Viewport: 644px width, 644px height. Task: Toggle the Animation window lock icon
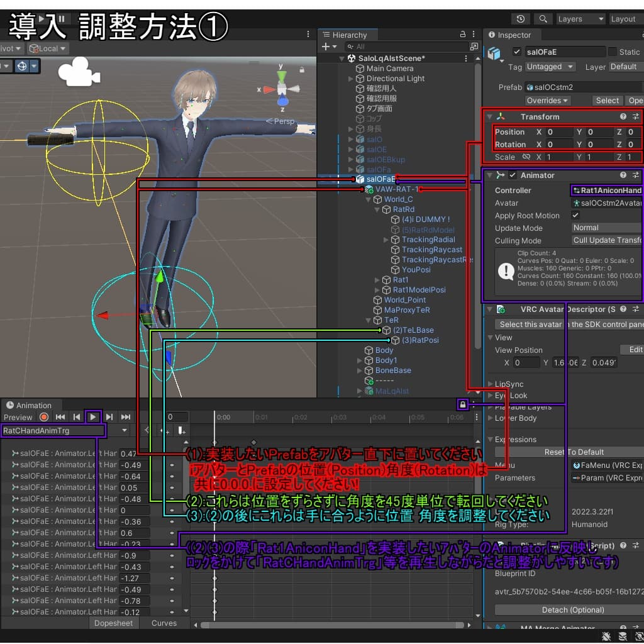tap(462, 404)
